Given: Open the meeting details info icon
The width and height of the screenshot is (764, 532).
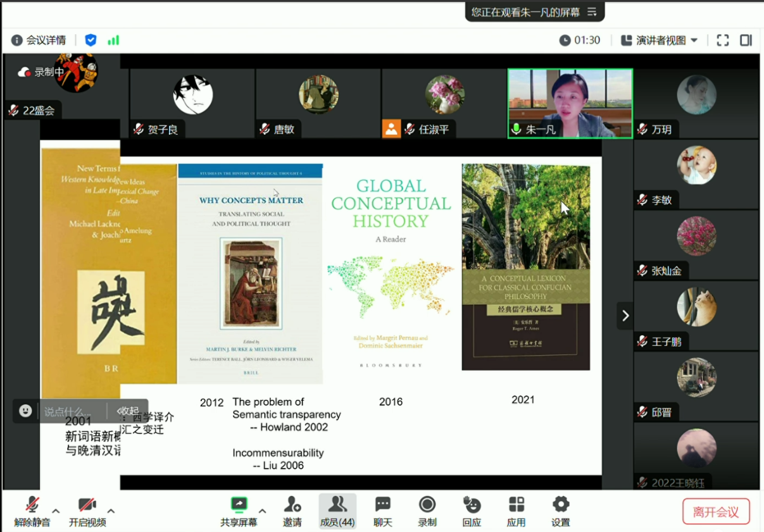Looking at the screenshot, I should (17, 40).
